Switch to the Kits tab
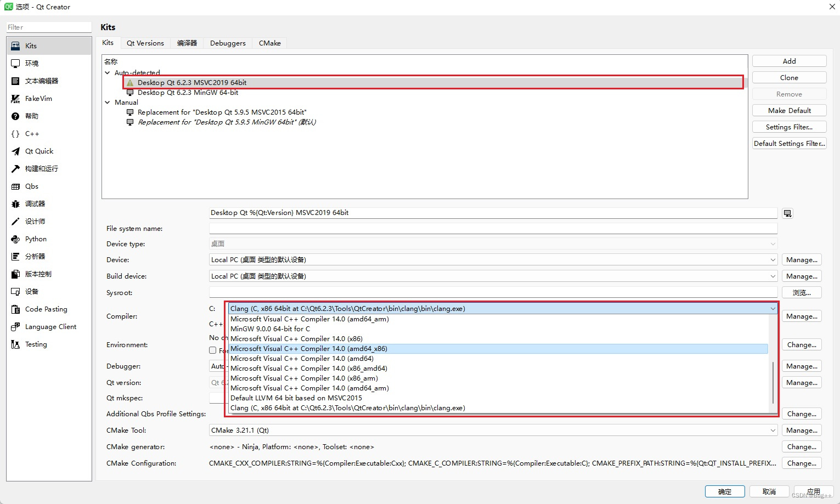Viewport: 840px width, 504px height. [x=108, y=43]
